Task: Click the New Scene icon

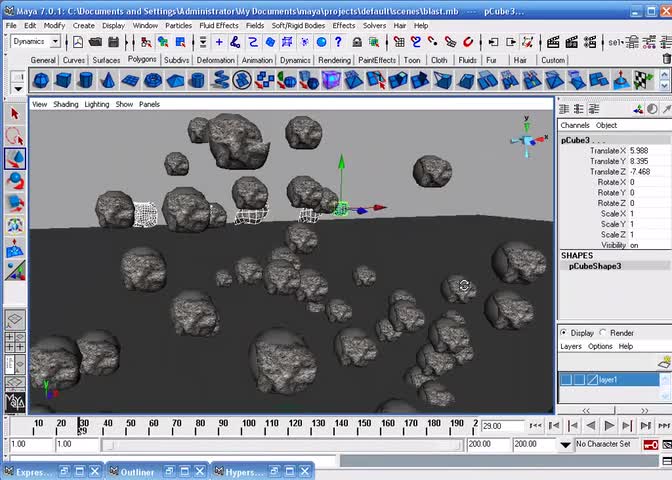Action: tap(78, 42)
